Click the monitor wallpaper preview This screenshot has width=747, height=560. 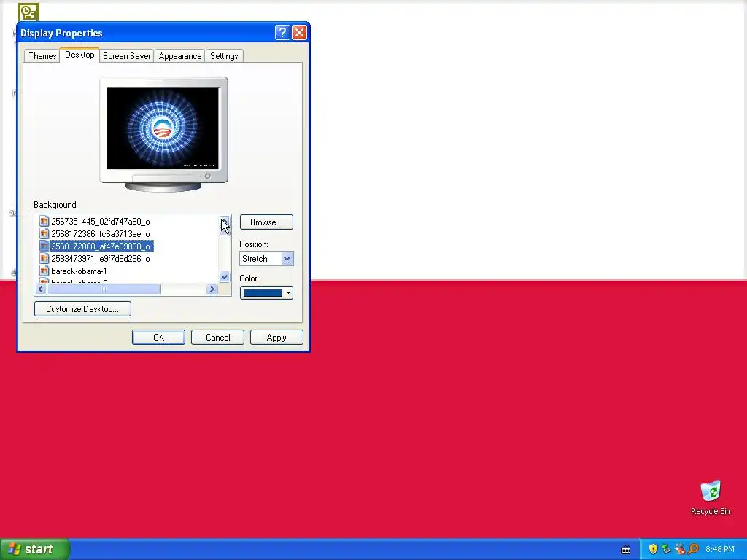point(163,128)
